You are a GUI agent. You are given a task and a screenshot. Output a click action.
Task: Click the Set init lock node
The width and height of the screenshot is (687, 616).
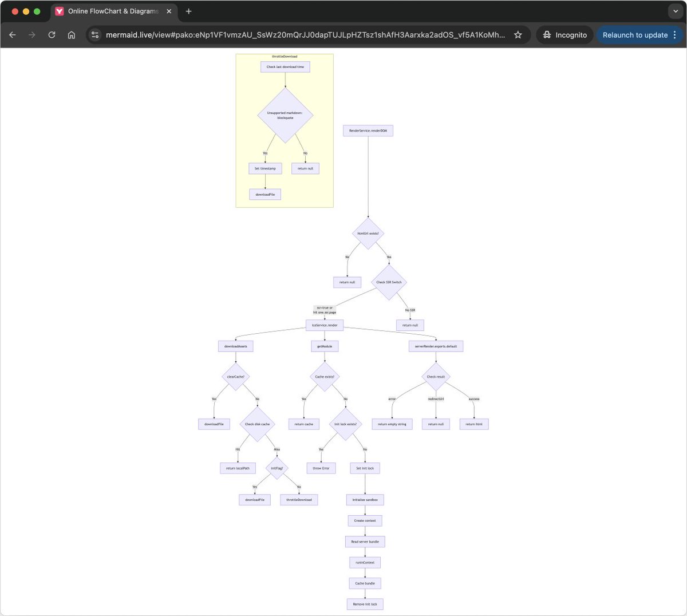click(365, 468)
